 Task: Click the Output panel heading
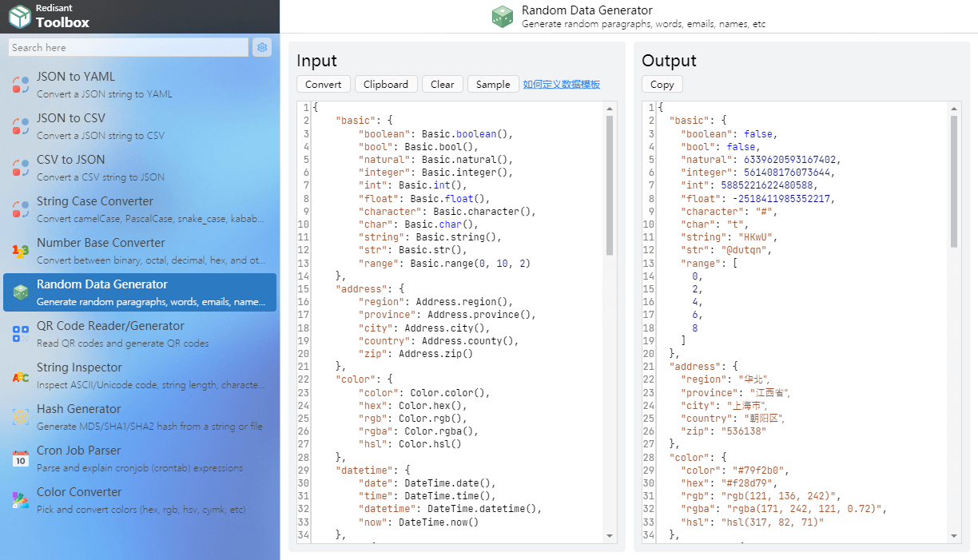(x=670, y=61)
